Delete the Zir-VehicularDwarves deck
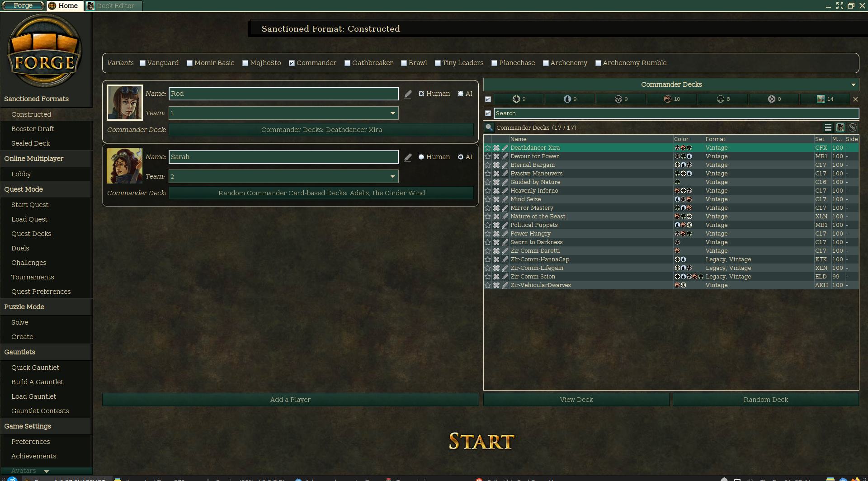Image resolution: width=868 pixels, height=481 pixels. (496, 285)
